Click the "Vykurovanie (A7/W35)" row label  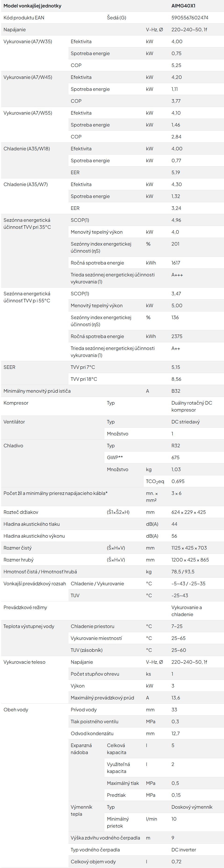[28, 42]
